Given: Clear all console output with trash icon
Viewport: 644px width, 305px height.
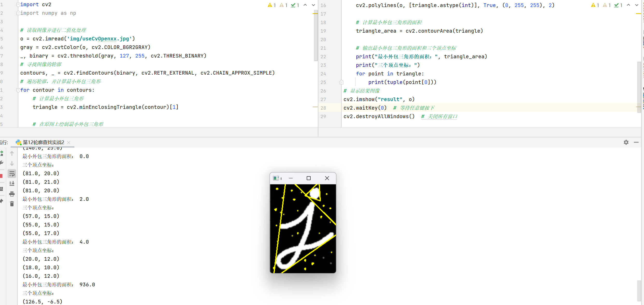Looking at the screenshot, I should tap(12, 204).
